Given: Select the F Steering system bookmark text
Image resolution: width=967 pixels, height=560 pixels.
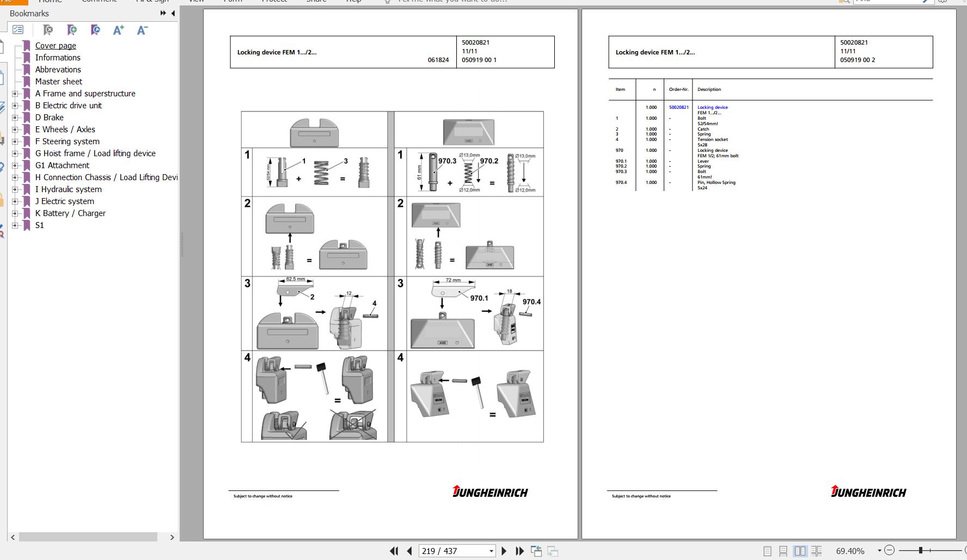Looking at the screenshot, I should pos(68,141).
